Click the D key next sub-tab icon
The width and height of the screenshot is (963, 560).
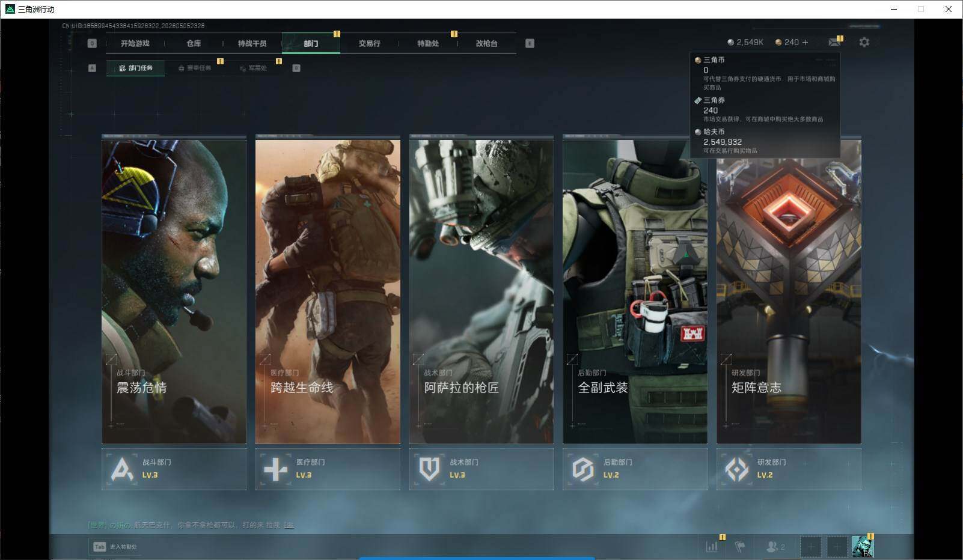tap(296, 68)
